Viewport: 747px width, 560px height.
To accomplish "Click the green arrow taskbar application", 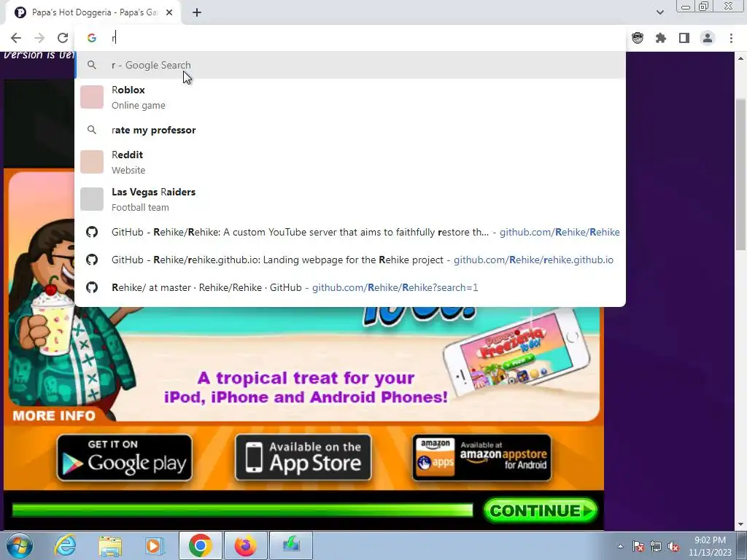I will pyautogui.click(x=291, y=545).
